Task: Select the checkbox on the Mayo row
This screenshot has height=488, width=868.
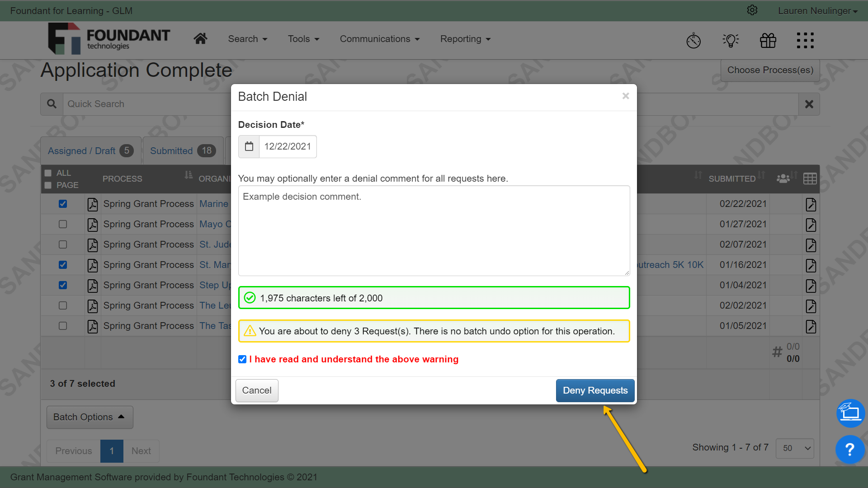Action: 62,224
